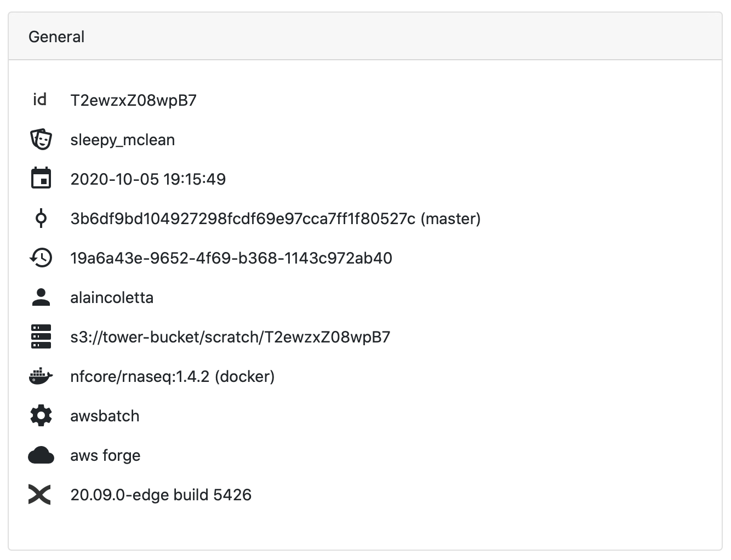Click the nfcore/rnaseq container name
731x560 pixels.
tap(140, 376)
